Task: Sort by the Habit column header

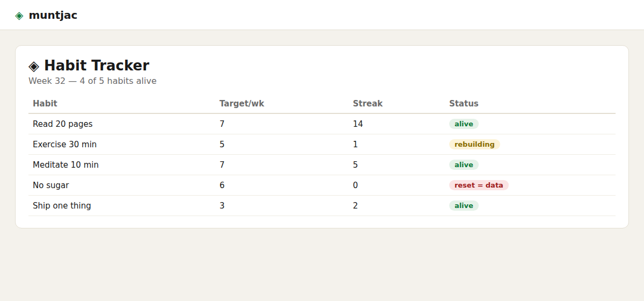Action: click(x=45, y=103)
